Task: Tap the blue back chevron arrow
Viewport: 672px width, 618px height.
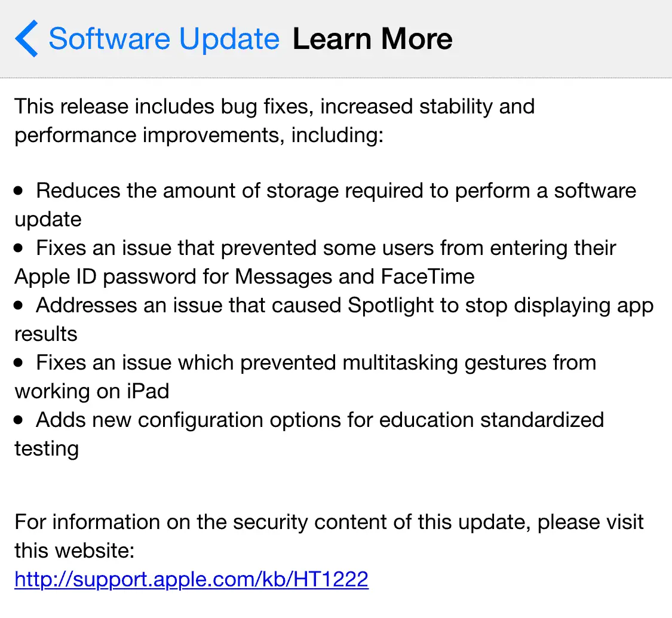Action: (x=26, y=38)
